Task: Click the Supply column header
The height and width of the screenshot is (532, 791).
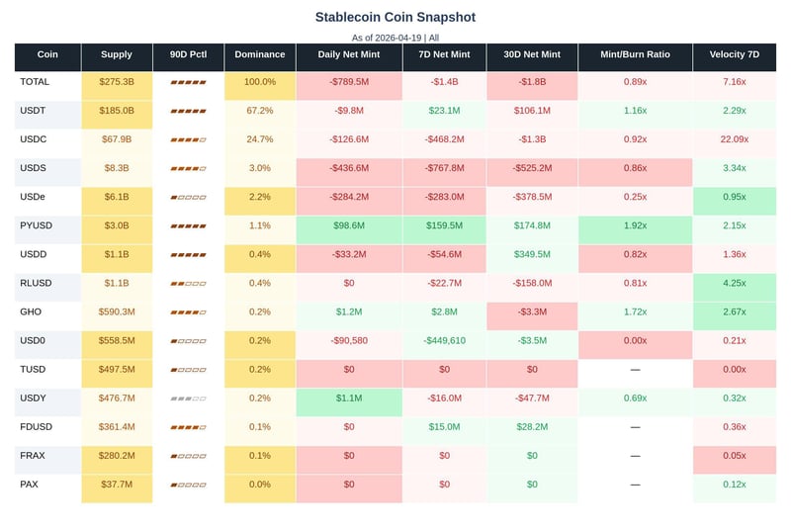Action: (117, 54)
